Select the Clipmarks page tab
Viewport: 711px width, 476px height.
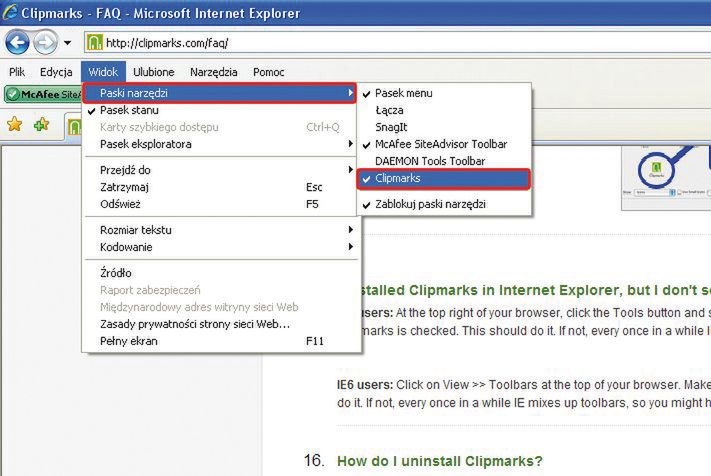[73, 127]
